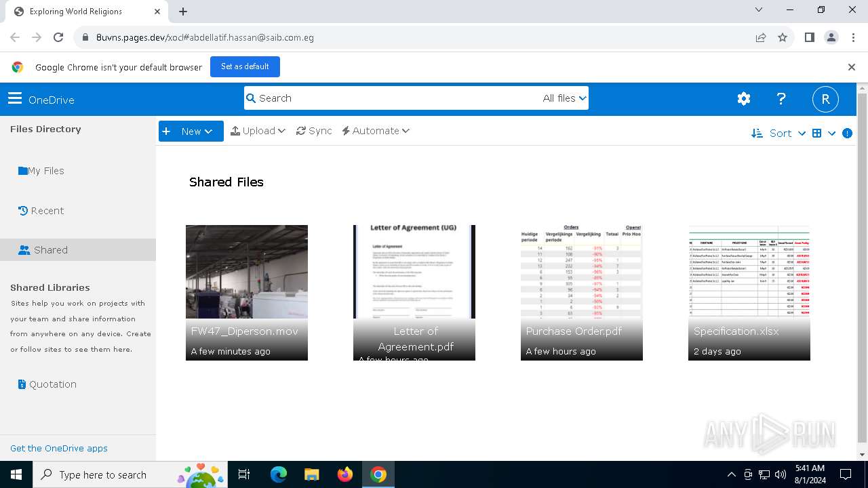Open Recent in sidebar

(41, 211)
